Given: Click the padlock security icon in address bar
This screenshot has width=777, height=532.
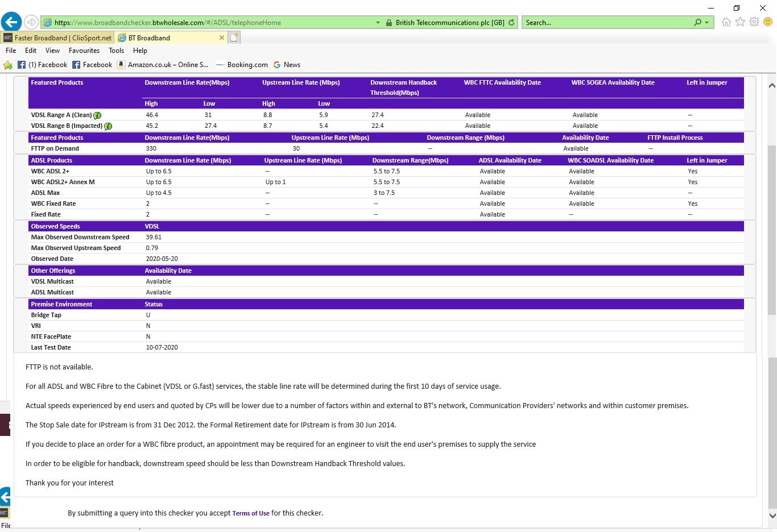Looking at the screenshot, I should click(x=389, y=23).
